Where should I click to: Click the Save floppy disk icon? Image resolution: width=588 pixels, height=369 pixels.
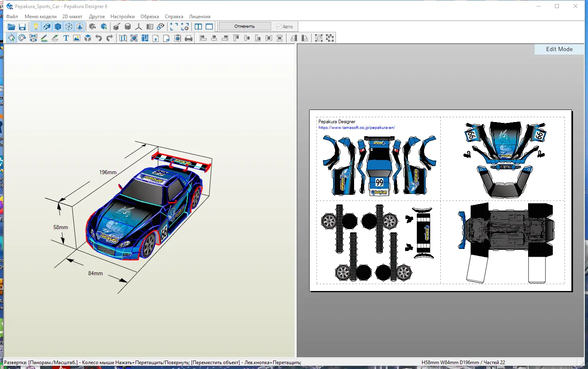[x=22, y=27]
